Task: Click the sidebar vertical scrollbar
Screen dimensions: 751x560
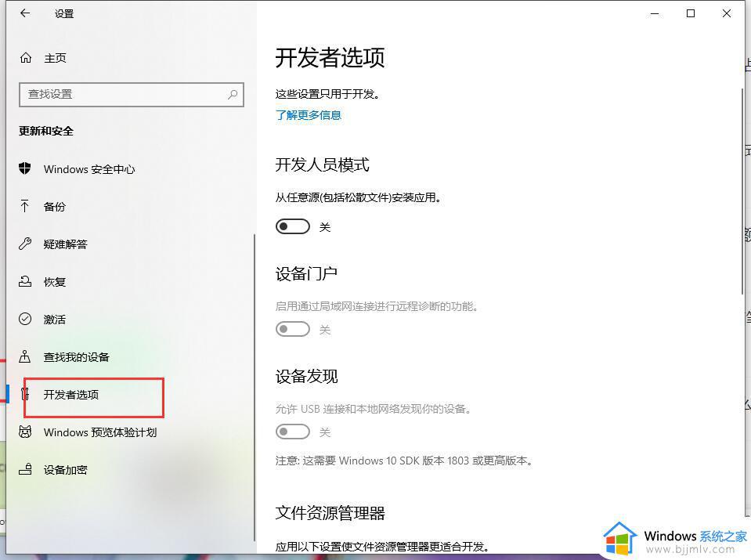Action: coord(254,387)
